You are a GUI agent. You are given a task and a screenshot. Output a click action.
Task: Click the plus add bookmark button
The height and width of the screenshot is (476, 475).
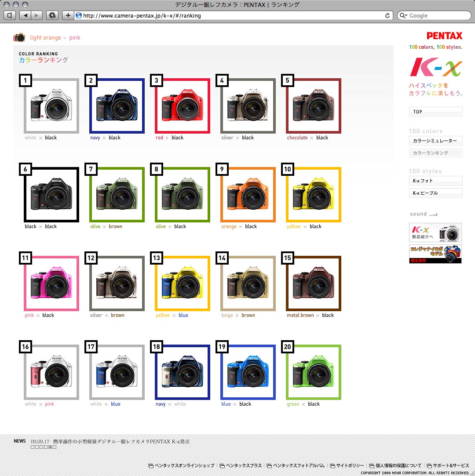coord(68,15)
